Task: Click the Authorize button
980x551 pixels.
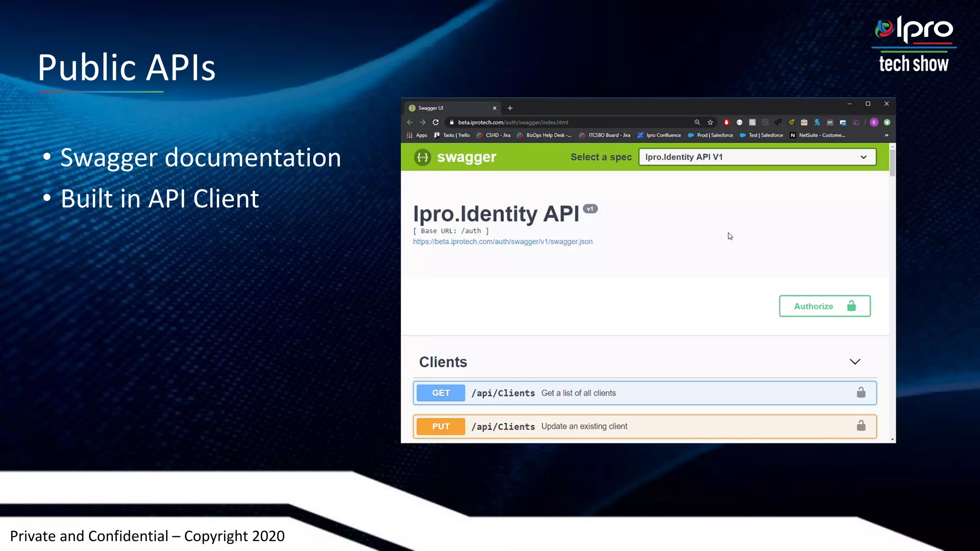Action: click(x=825, y=306)
